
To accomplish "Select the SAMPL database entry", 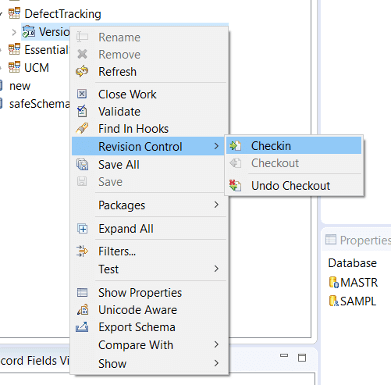I will tap(352, 301).
